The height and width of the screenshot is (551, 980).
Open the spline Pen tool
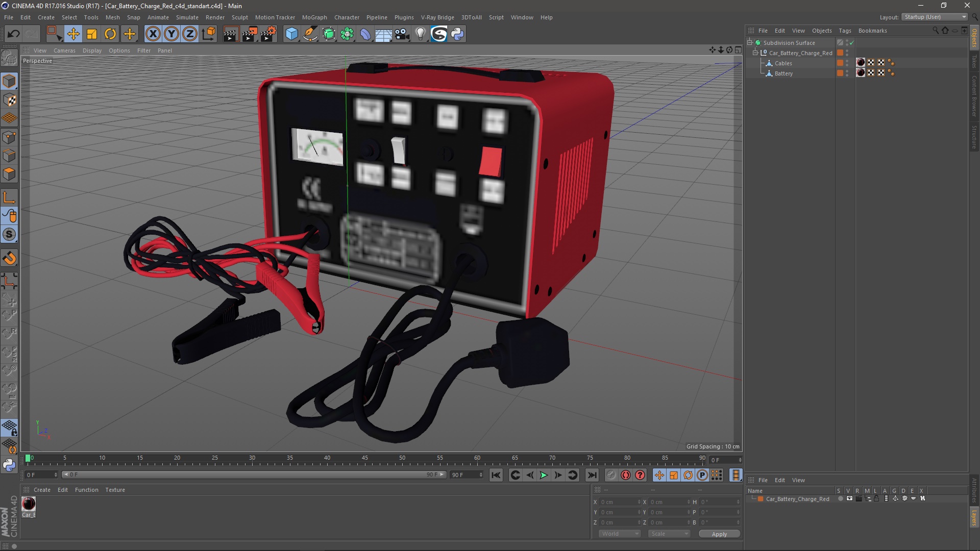click(x=310, y=34)
